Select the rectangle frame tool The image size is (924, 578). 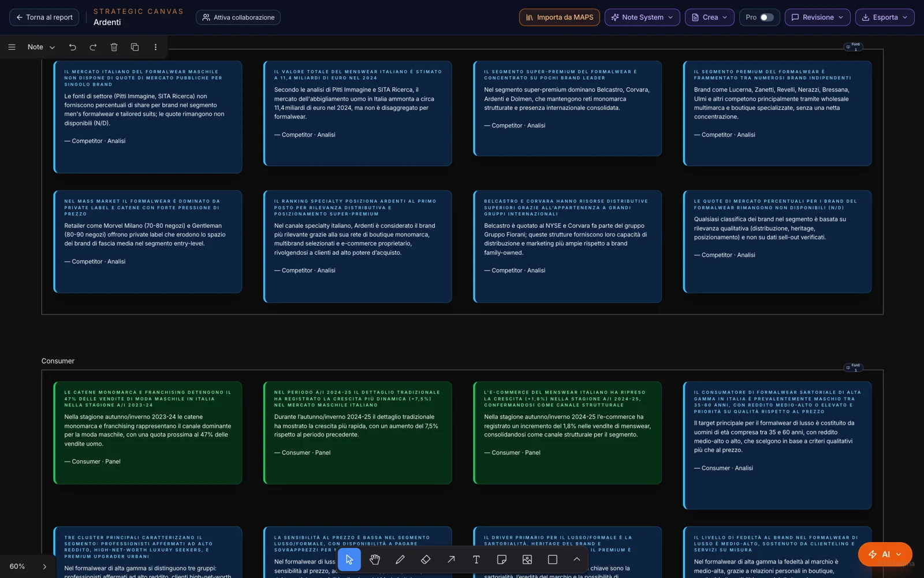[553, 560]
